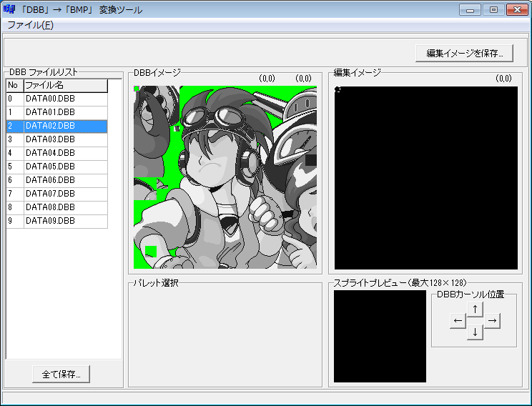The width and height of the screenshot is (532, 406).
Task: Click the 全て保存 button
Action: pos(61,374)
